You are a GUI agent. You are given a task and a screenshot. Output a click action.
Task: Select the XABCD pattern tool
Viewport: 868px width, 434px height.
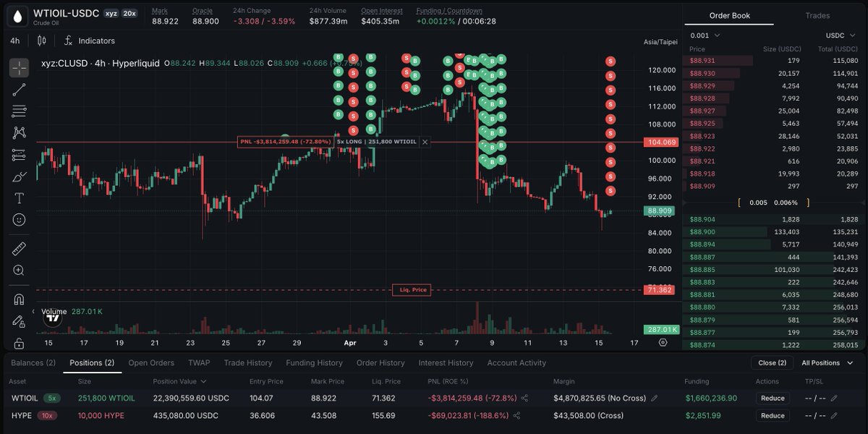(x=19, y=133)
